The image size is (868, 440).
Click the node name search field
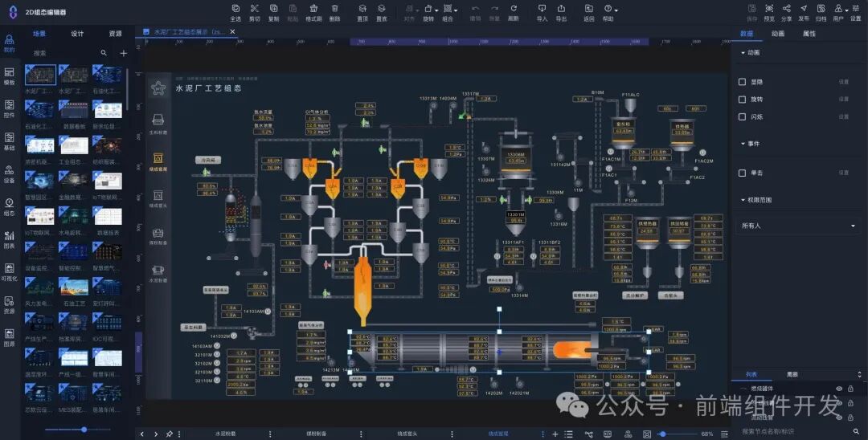[x=794, y=431]
